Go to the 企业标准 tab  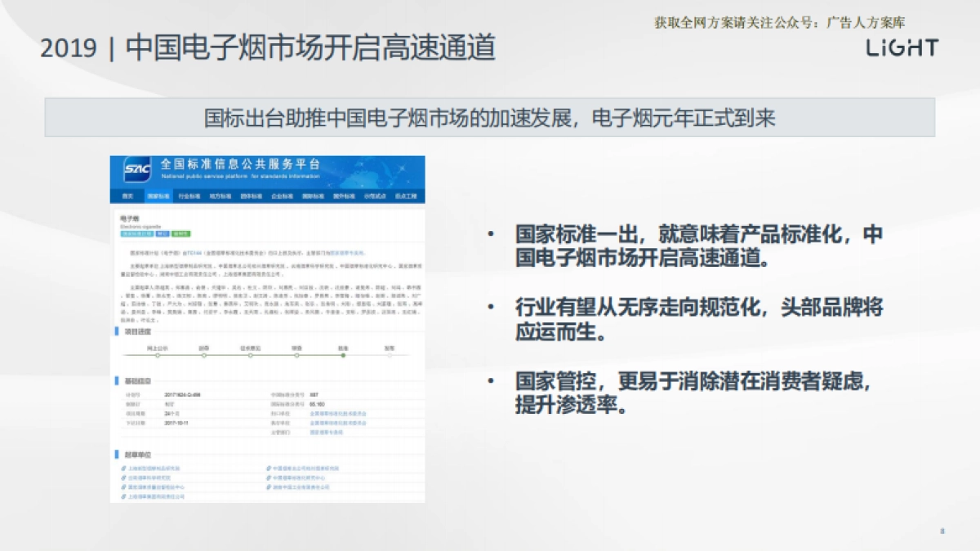coord(282,197)
